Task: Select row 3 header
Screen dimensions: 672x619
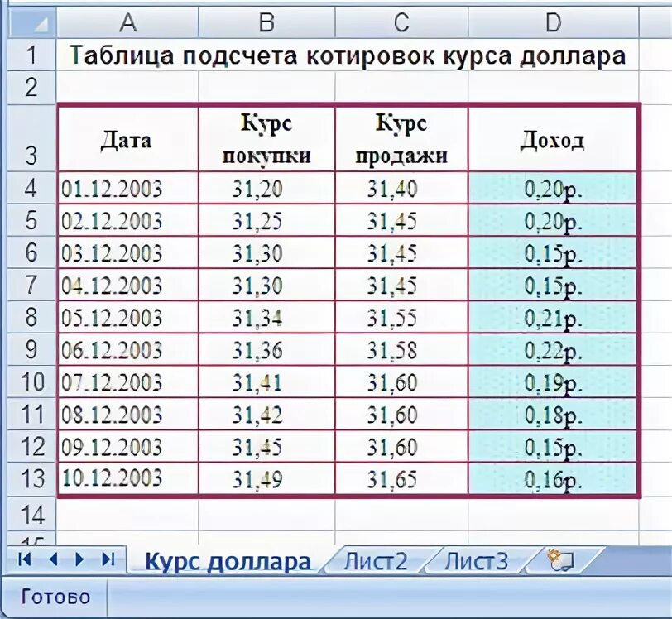Action: [x=31, y=138]
